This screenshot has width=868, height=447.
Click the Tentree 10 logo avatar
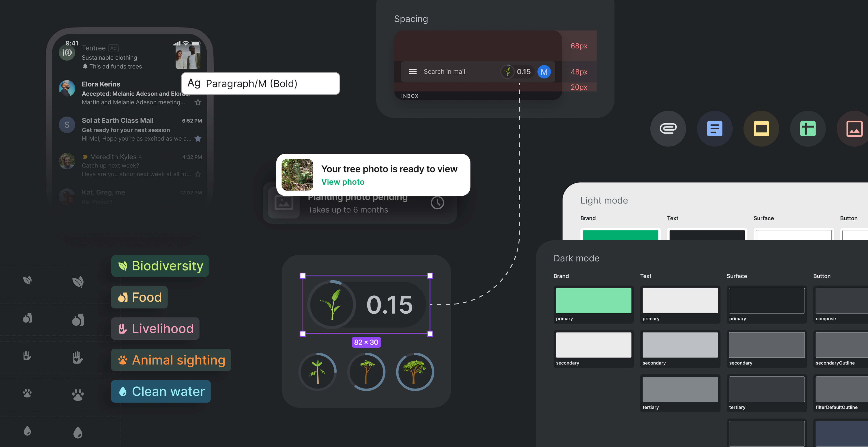(x=67, y=52)
